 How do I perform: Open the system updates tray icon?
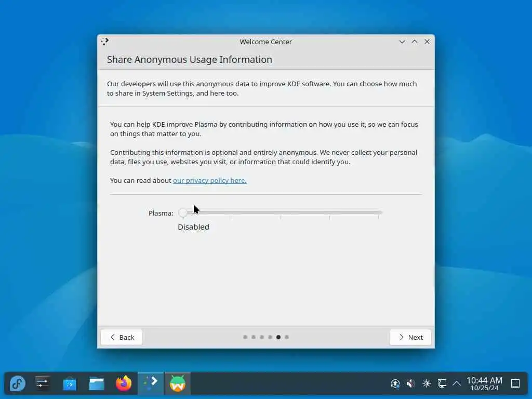click(395, 384)
